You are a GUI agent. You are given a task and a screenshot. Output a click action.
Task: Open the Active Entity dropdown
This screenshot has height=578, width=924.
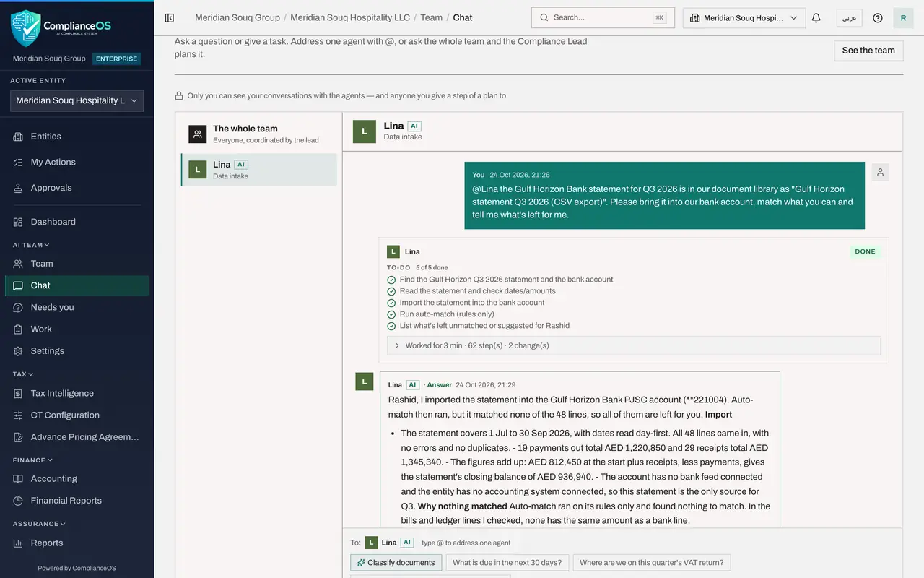pos(77,101)
